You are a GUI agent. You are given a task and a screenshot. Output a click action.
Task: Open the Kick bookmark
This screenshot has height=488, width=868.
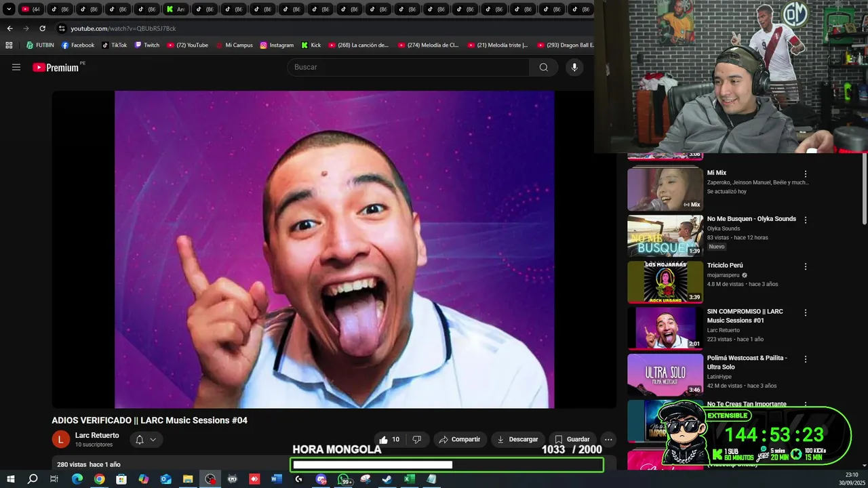pos(311,45)
